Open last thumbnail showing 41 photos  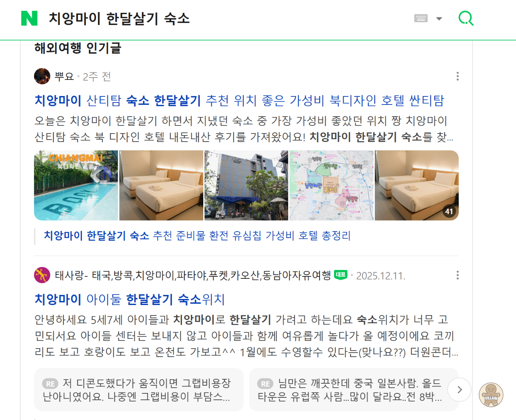tap(417, 186)
